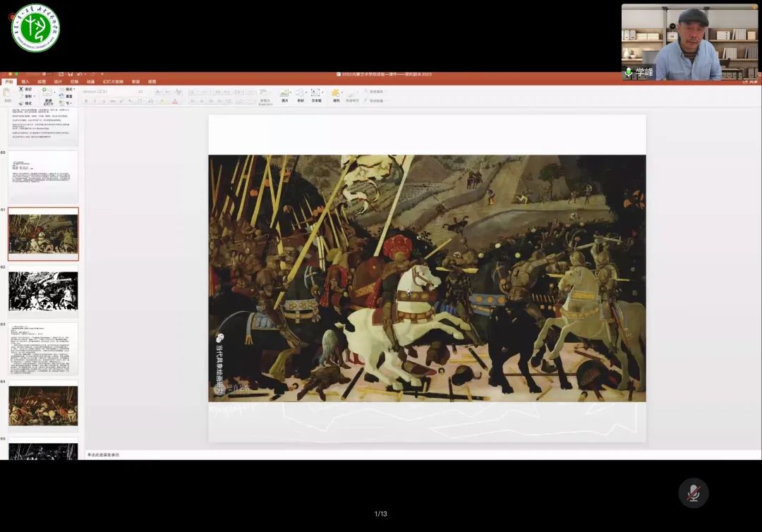The width and height of the screenshot is (762, 532).
Task: Expand the Arrange button's dropdown arrow
Action: click(x=342, y=92)
